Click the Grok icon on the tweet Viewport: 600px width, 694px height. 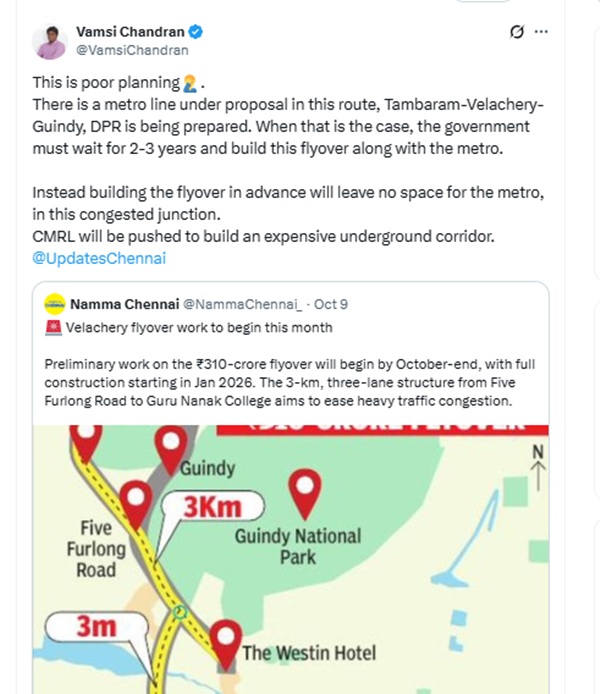pos(516,32)
